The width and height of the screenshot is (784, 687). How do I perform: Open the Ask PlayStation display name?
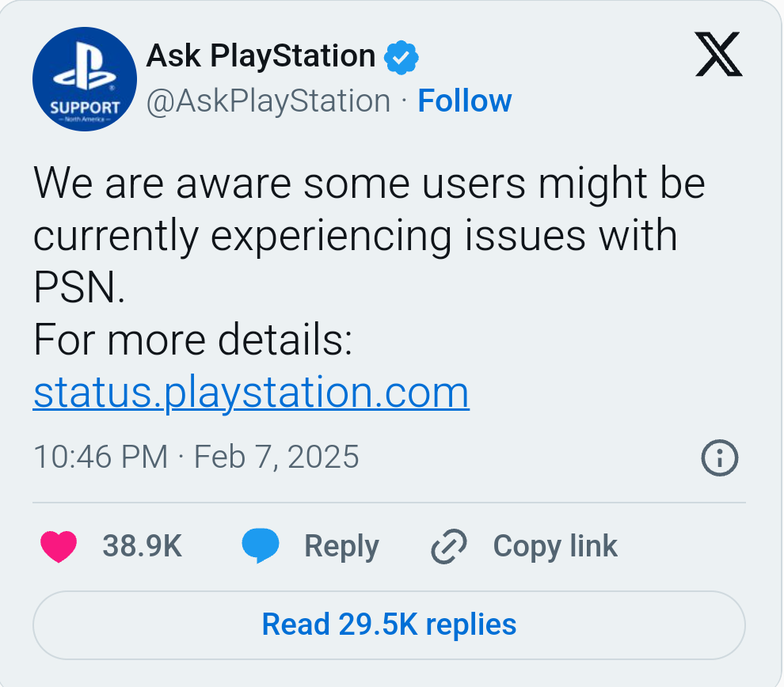261,55
